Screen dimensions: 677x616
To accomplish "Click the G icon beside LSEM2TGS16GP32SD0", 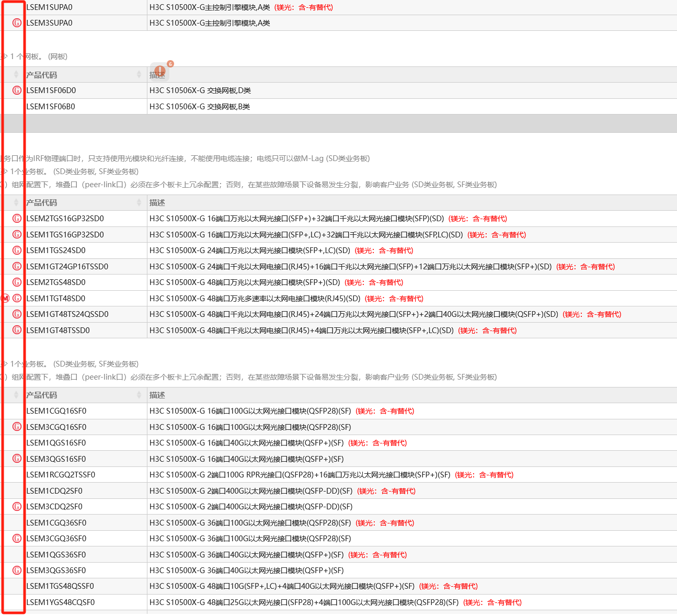I will click(x=17, y=219).
